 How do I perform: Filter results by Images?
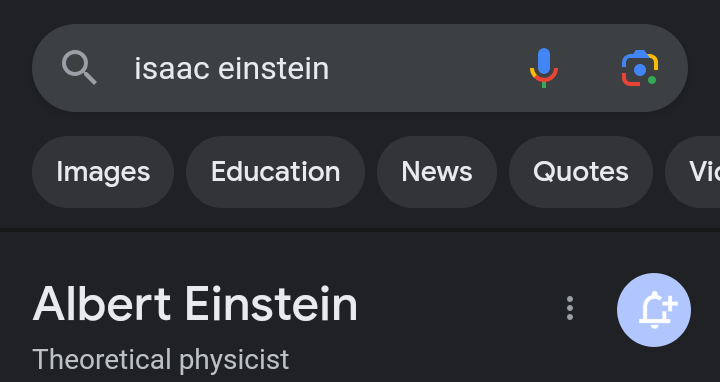tap(103, 172)
